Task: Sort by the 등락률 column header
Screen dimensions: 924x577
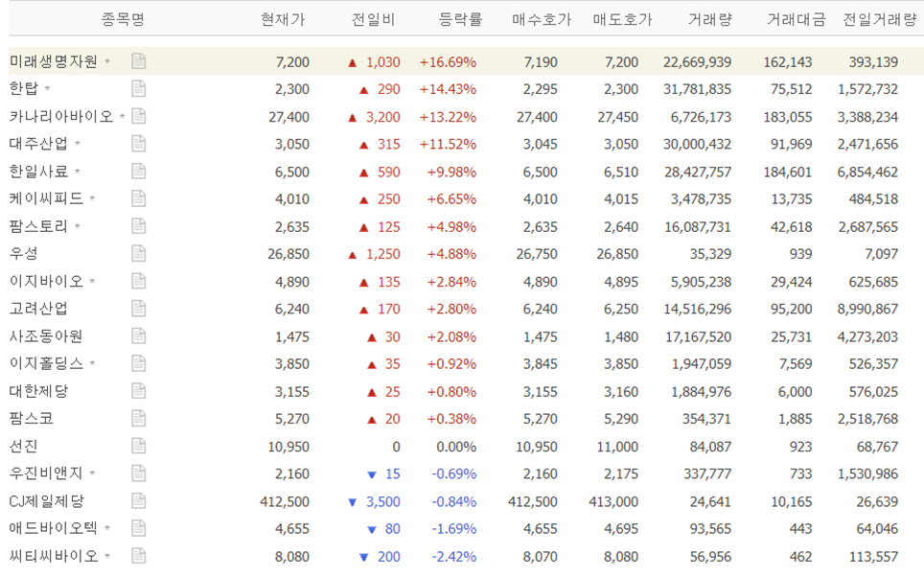Action: click(461, 19)
